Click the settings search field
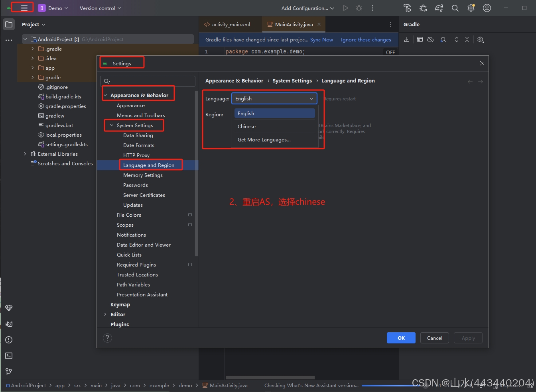 148,81
